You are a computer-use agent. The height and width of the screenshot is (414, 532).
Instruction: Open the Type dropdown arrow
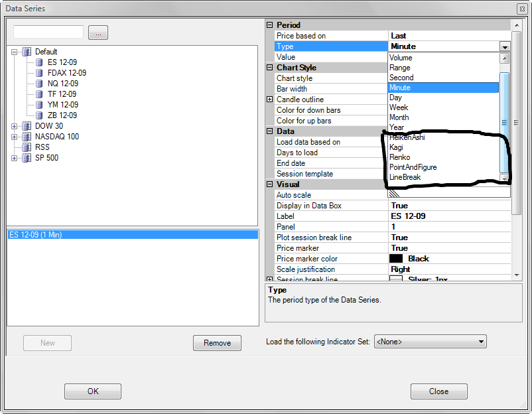pos(505,46)
